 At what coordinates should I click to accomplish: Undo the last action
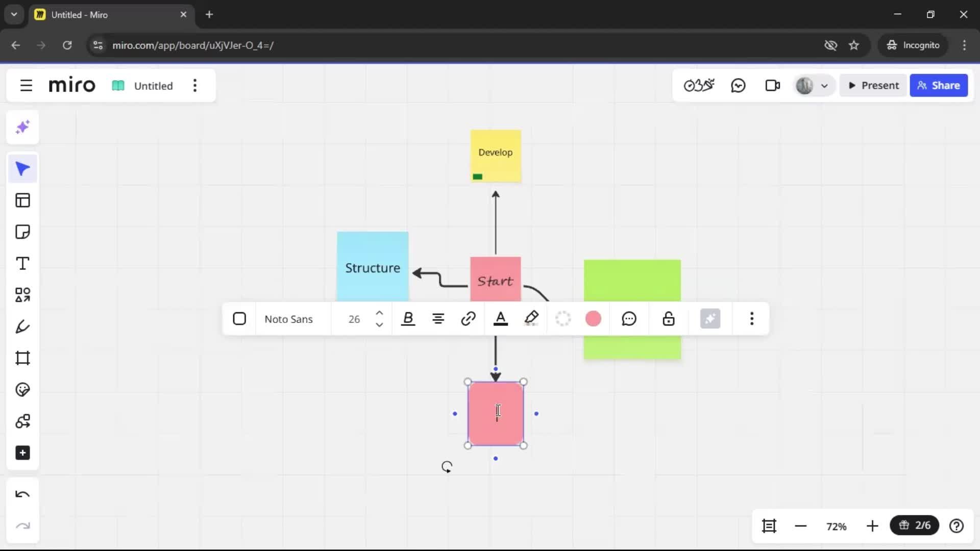point(22,494)
